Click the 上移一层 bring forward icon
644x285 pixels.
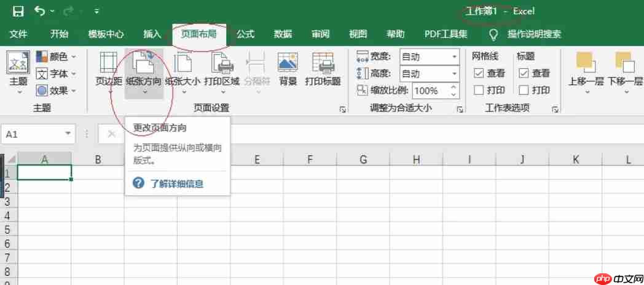coord(586,62)
